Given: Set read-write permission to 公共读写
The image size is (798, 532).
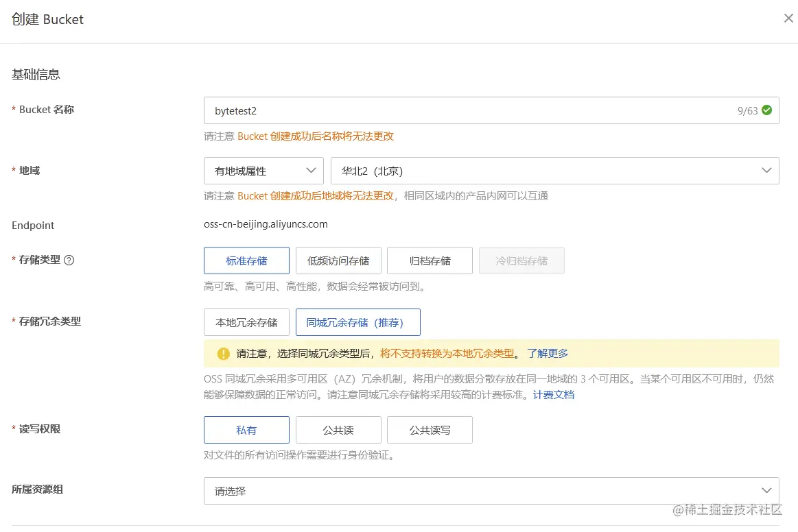Looking at the screenshot, I should click(x=430, y=430).
